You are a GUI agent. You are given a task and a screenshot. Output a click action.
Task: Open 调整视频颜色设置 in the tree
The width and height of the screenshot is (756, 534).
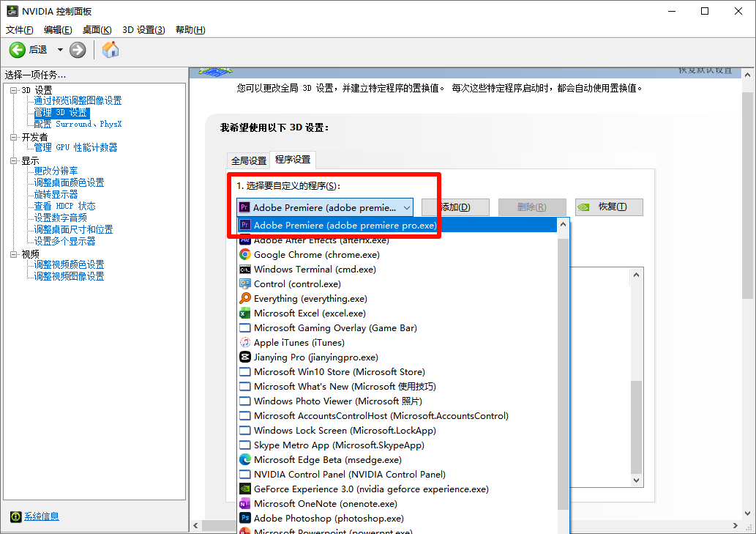pos(69,264)
